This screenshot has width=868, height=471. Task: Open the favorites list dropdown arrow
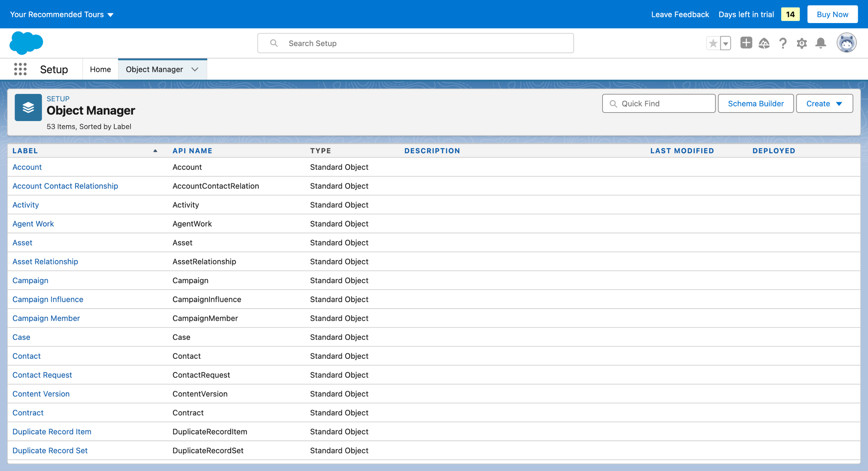click(x=726, y=43)
